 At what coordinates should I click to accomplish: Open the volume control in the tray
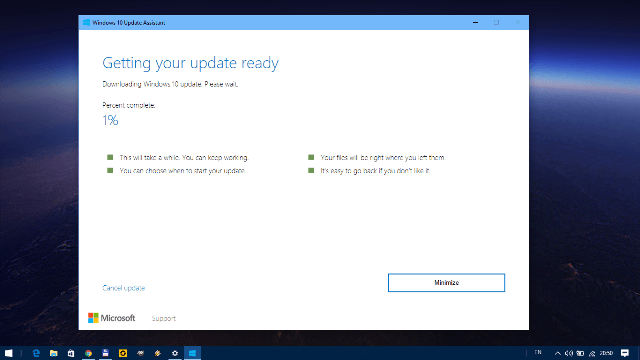(569, 353)
